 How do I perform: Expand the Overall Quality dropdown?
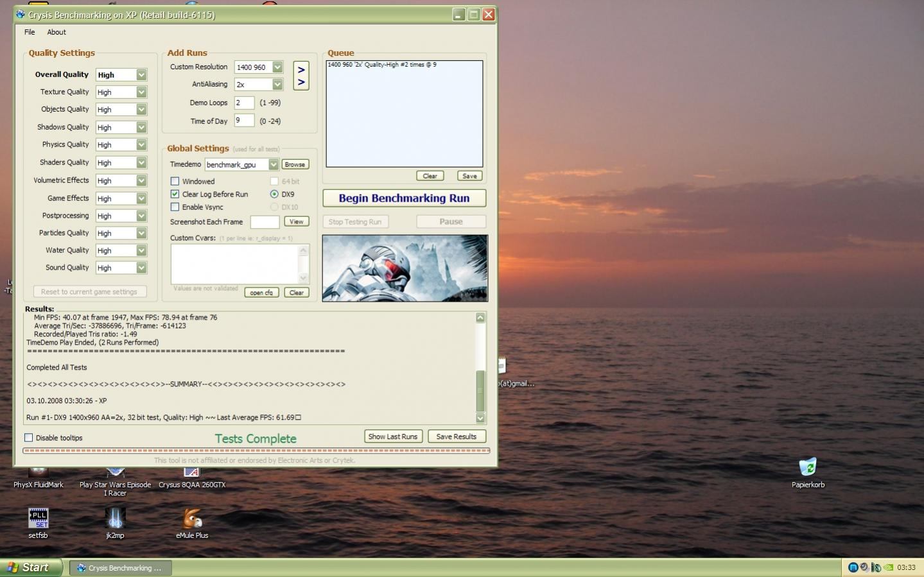pos(141,75)
